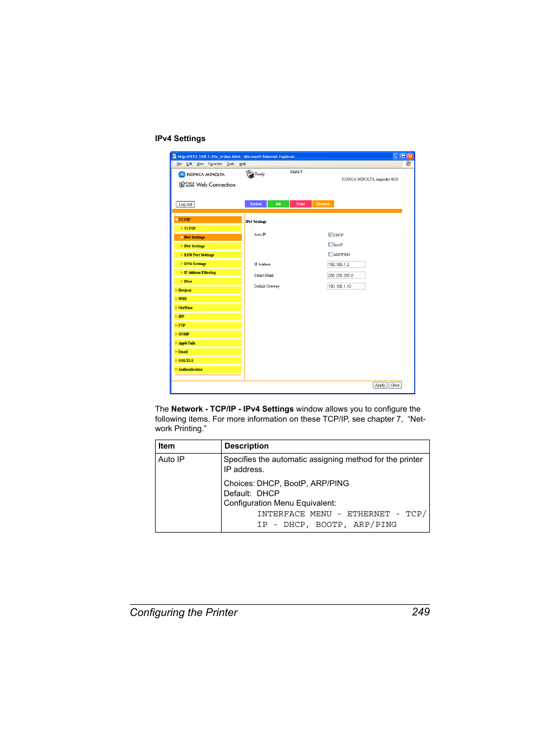Expand the FTP section
Screen dimensions: 534x756
(x=208, y=325)
